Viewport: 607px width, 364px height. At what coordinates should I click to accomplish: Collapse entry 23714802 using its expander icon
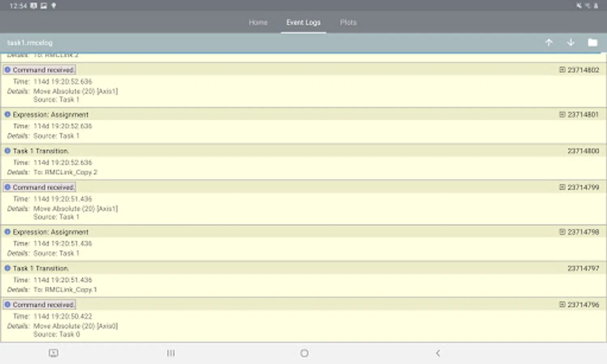click(562, 70)
